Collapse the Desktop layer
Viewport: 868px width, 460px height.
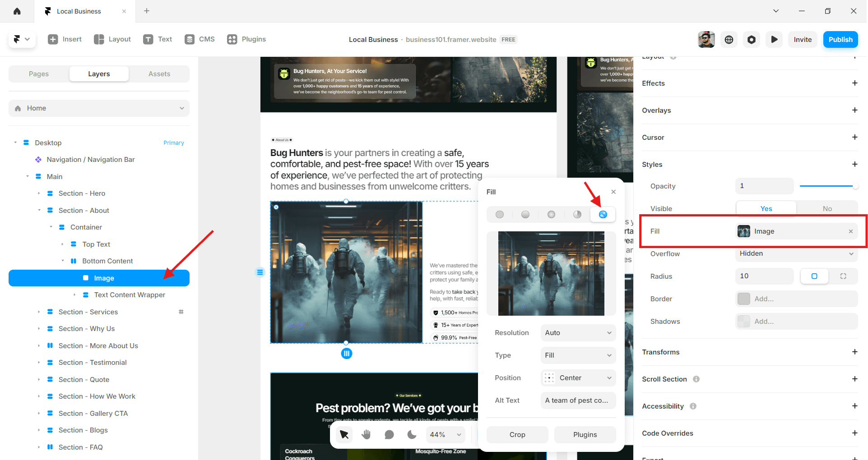(15, 143)
